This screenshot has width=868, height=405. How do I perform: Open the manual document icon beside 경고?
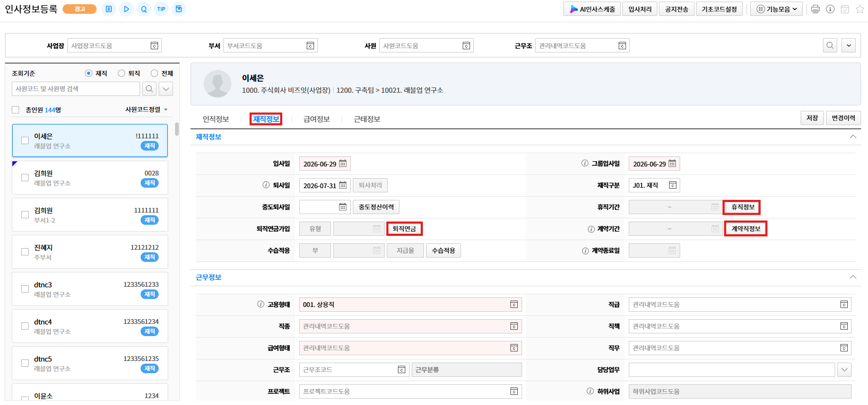[x=108, y=9]
